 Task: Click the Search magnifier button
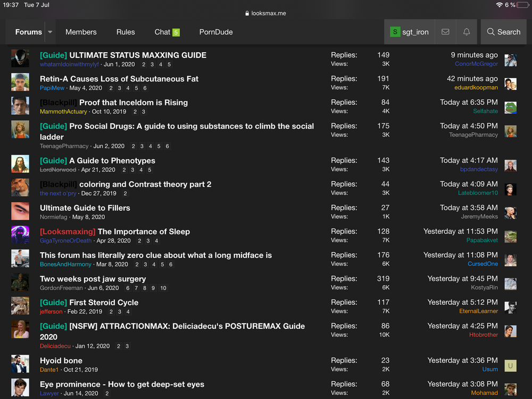coord(503,32)
